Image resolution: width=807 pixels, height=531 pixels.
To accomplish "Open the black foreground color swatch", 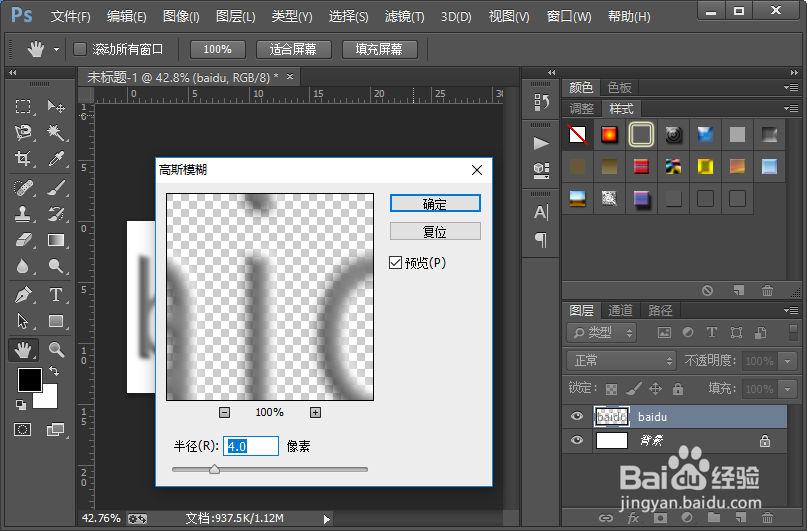I will (x=30, y=380).
